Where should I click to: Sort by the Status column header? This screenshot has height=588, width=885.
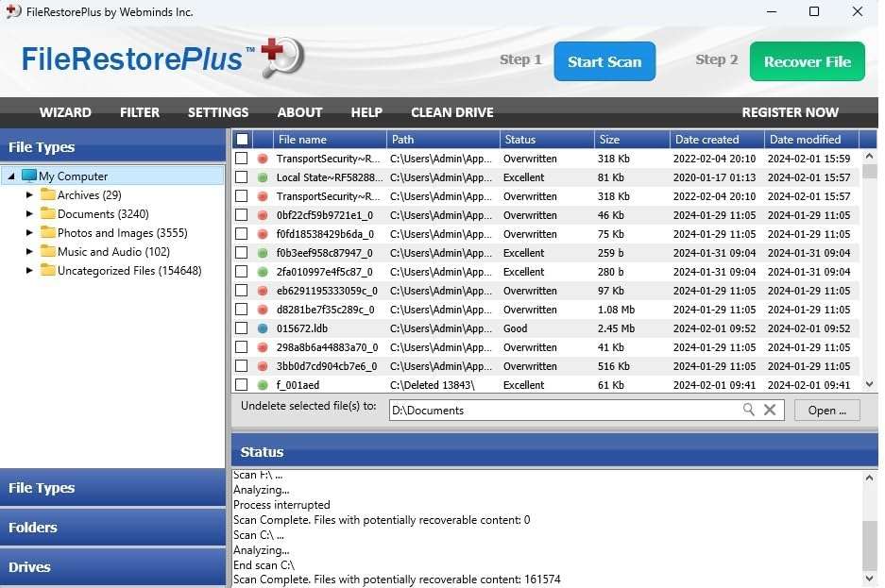pos(546,140)
